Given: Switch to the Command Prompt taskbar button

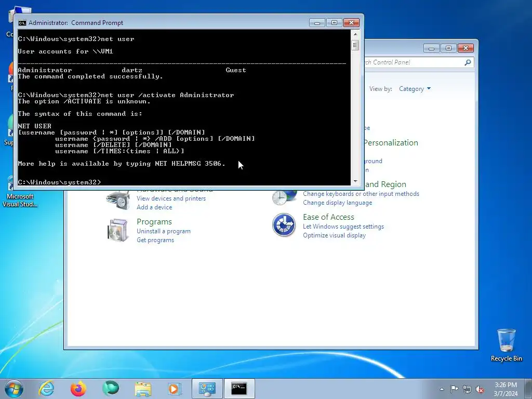Looking at the screenshot, I should tap(239, 389).
